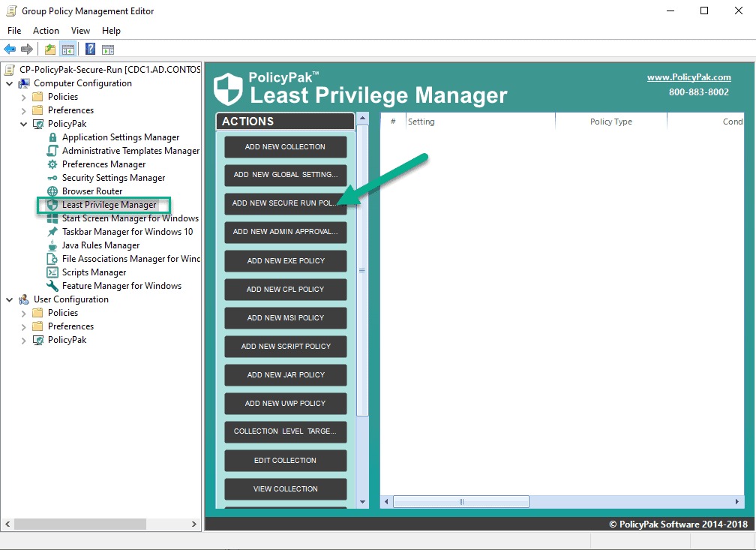Open the View menu
The image size is (756, 550).
[x=80, y=31]
